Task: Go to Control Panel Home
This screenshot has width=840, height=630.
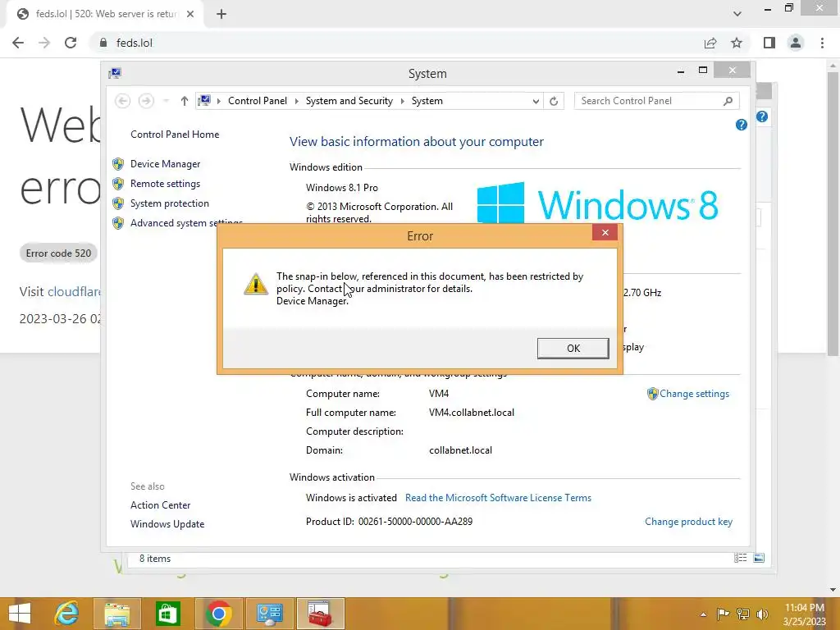Action: point(175,135)
